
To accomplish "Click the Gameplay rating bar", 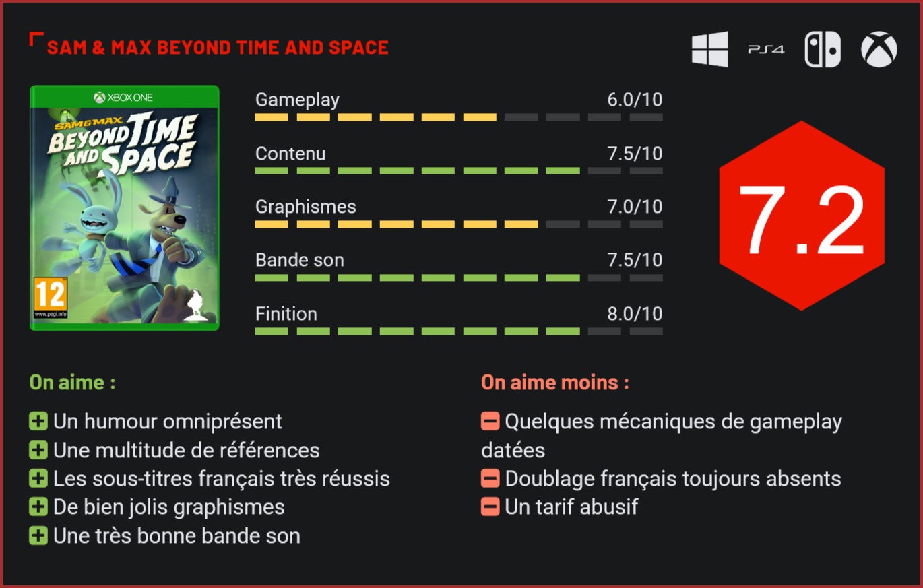I will tap(459, 117).
